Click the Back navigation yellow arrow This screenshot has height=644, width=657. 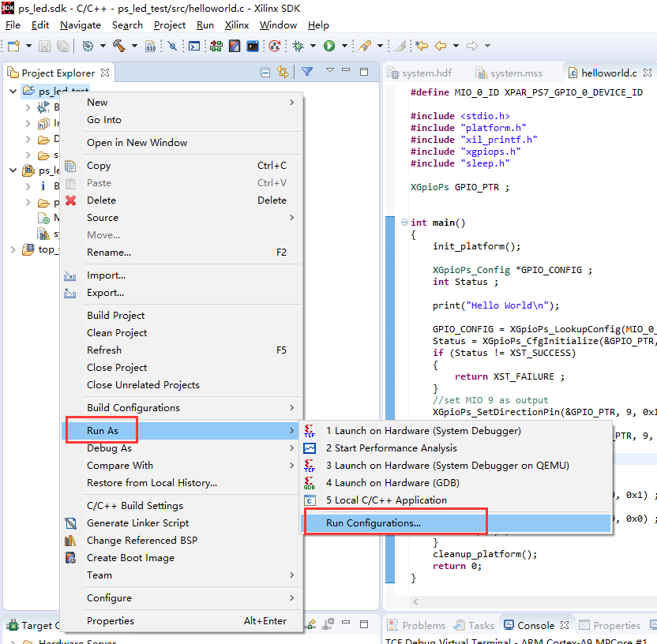click(441, 46)
